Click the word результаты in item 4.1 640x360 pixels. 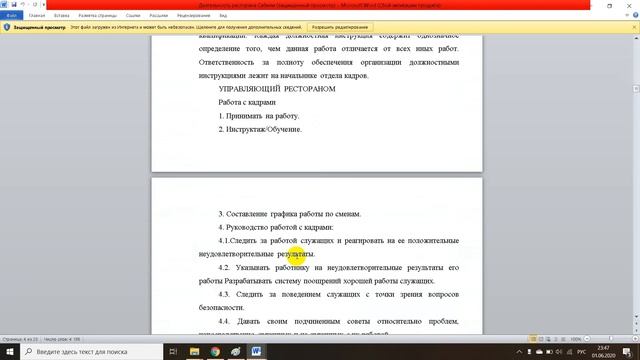(x=296, y=254)
